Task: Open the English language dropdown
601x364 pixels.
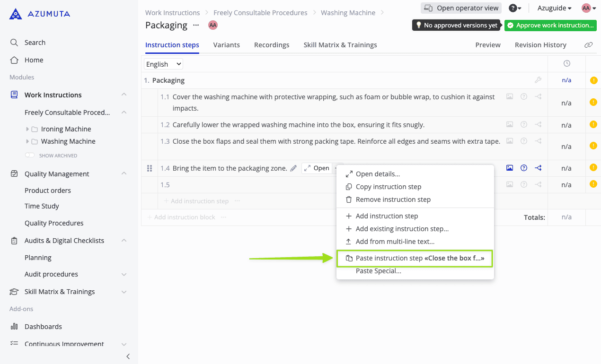Action: pyautogui.click(x=163, y=64)
